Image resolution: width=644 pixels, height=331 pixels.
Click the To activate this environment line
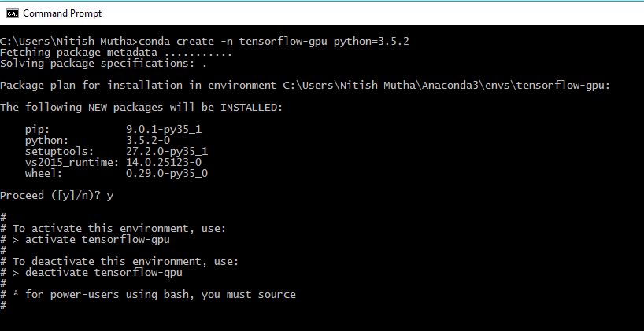pyautogui.click(x=113, y=229)
